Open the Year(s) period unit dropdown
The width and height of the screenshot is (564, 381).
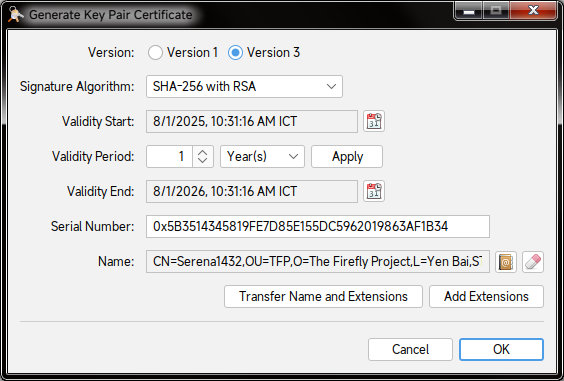click(262, 157)
